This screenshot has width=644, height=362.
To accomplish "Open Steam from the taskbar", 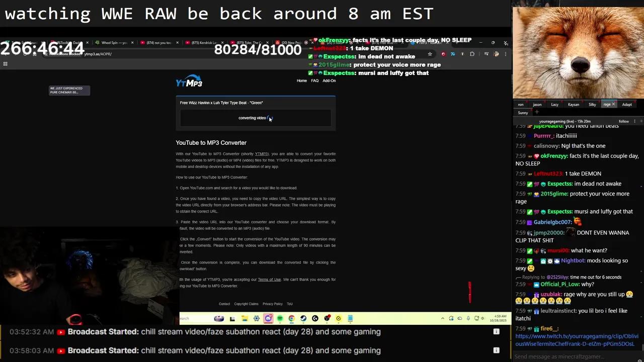I will click(303, 318).
